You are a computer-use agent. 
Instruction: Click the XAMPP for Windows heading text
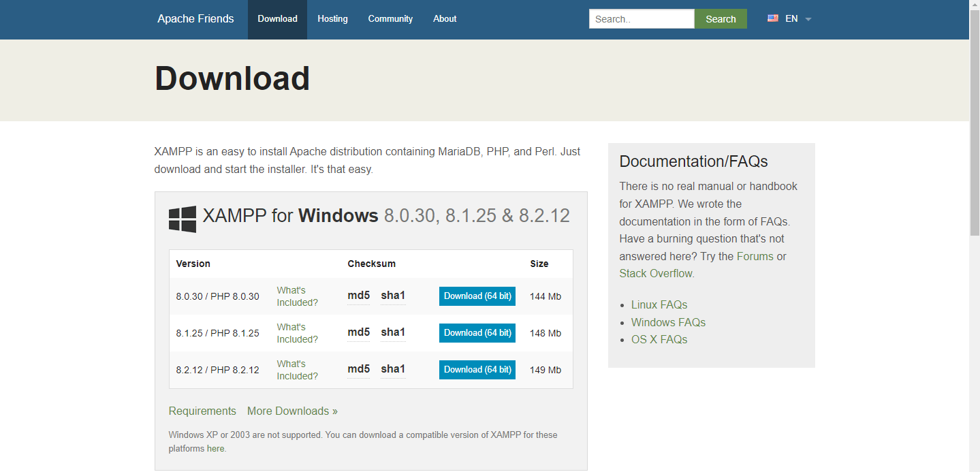pos(386,216)
